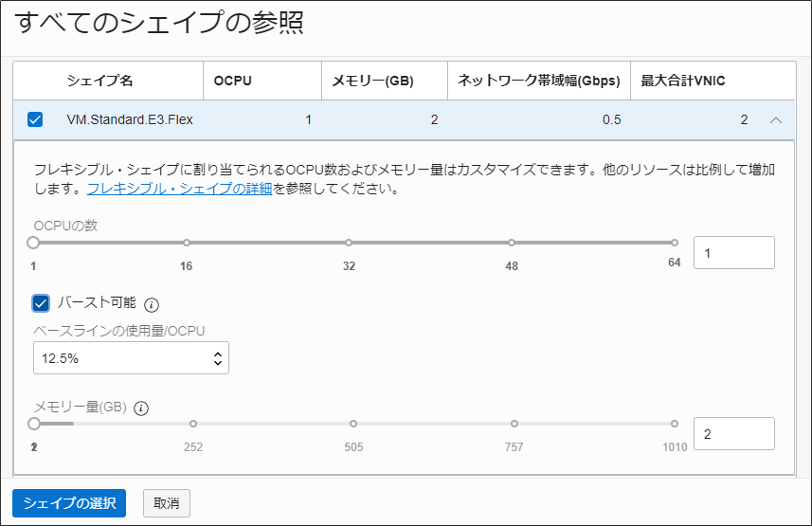Toggle the バースト可能 checkbox

41,303
